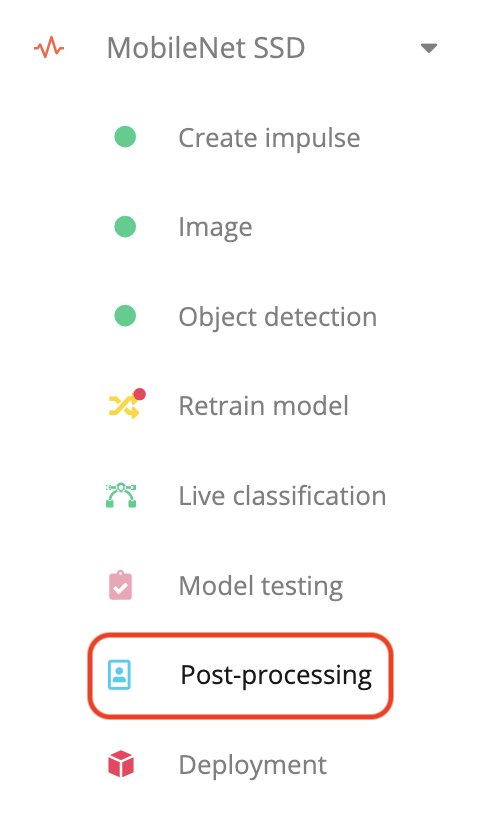
Task: Open the Model testing section
Action: click(261, 586)
